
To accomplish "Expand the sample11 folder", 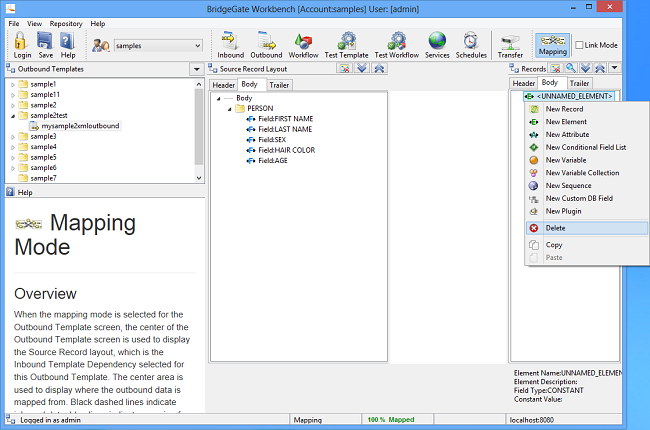I will click(x=13, y=95).
